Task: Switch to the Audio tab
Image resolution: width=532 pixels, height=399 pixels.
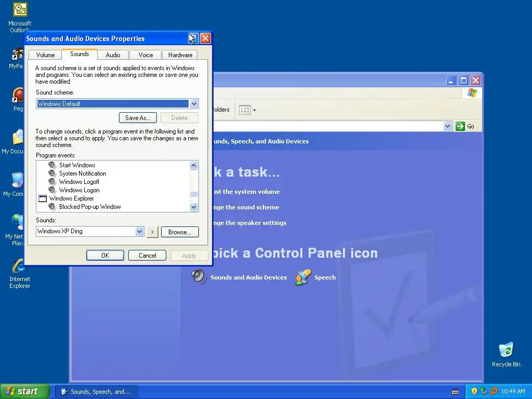Action: (113, 55)
